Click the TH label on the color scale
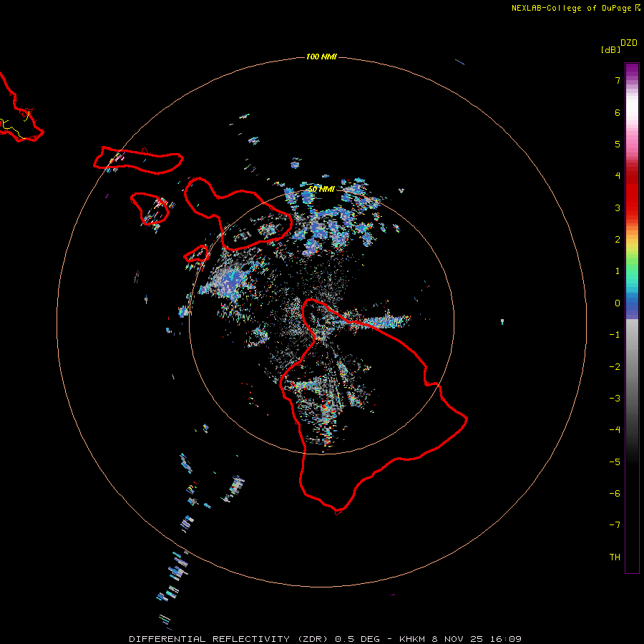This screenshot has width=644, height=644. coord(615,557)
